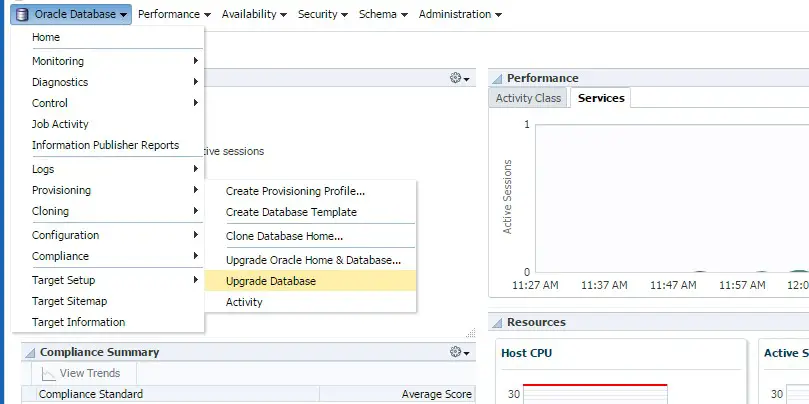The height and width of the screenshot is (404, 809).
Task: Expand the Monitoring submenu
Action: click(x=107, y=61)
